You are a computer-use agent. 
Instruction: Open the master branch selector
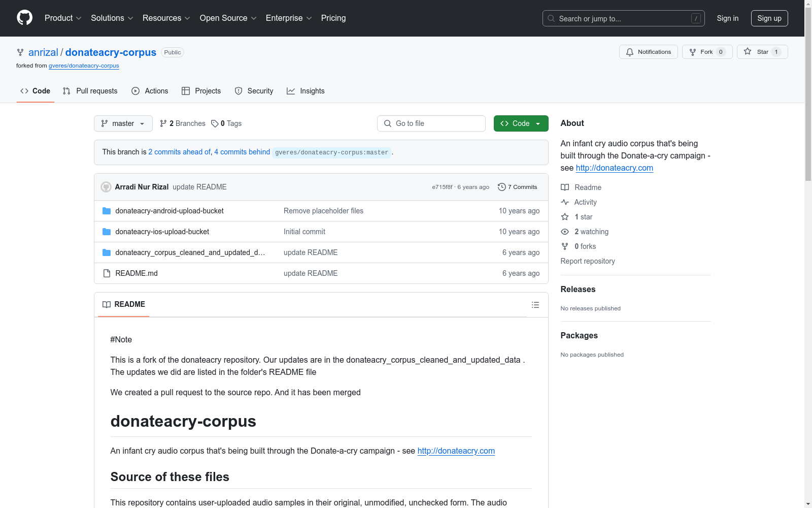coord(123,123)
